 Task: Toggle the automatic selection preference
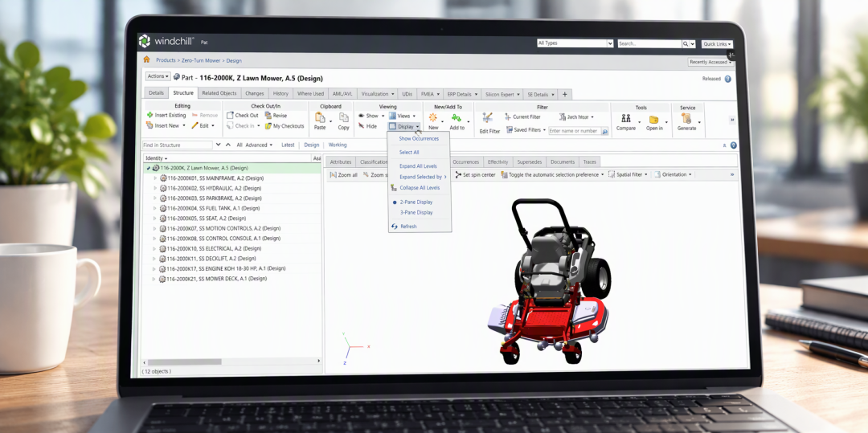click(552, 175)
